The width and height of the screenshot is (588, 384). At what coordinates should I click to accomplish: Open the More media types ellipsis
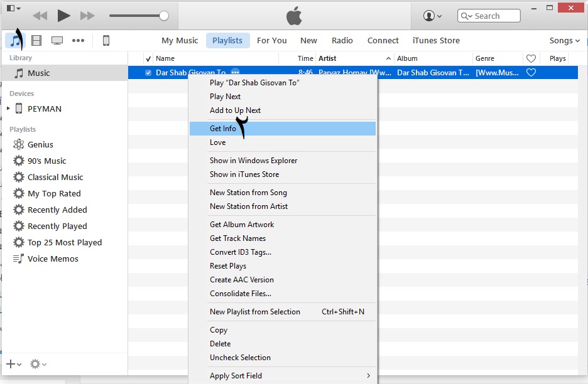pyautogui.click(x=78, y=40)
